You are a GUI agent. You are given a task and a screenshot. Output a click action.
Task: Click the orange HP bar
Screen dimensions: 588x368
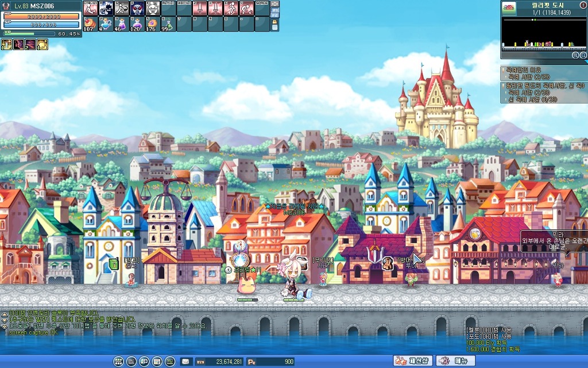click(41, 16)
